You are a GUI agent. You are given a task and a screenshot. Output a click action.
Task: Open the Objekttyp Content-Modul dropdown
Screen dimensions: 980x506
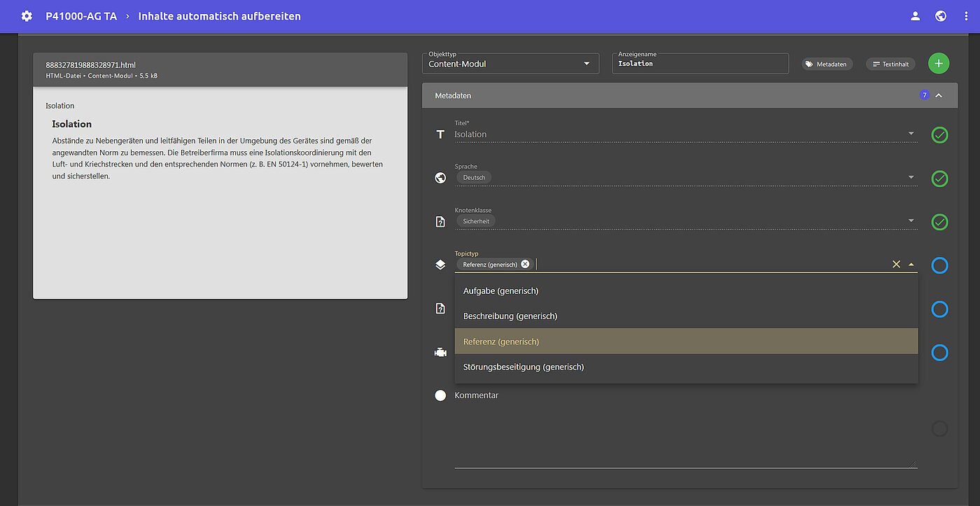coord(510,64)
